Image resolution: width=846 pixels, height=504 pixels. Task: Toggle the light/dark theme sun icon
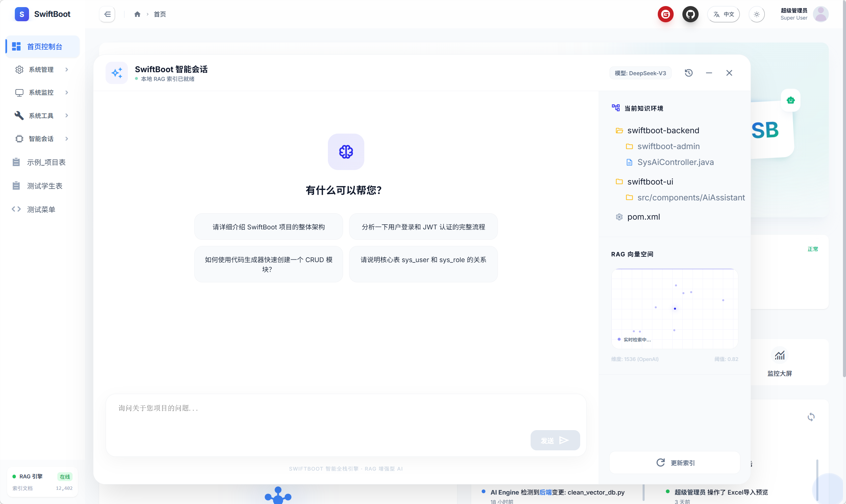757,14
